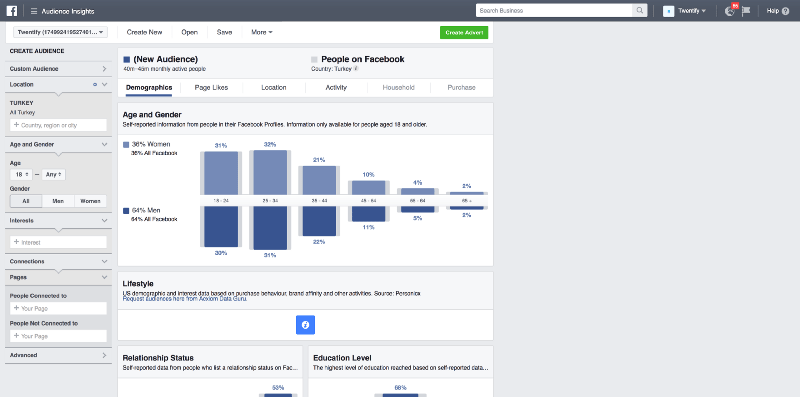Open the Audience Insights hamburger menu
This screenshot has height=397, width=800.
[x=34, y=11]
